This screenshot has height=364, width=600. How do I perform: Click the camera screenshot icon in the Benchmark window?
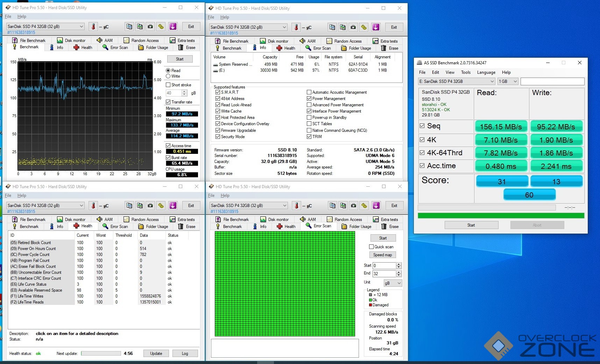coord(150,27)
